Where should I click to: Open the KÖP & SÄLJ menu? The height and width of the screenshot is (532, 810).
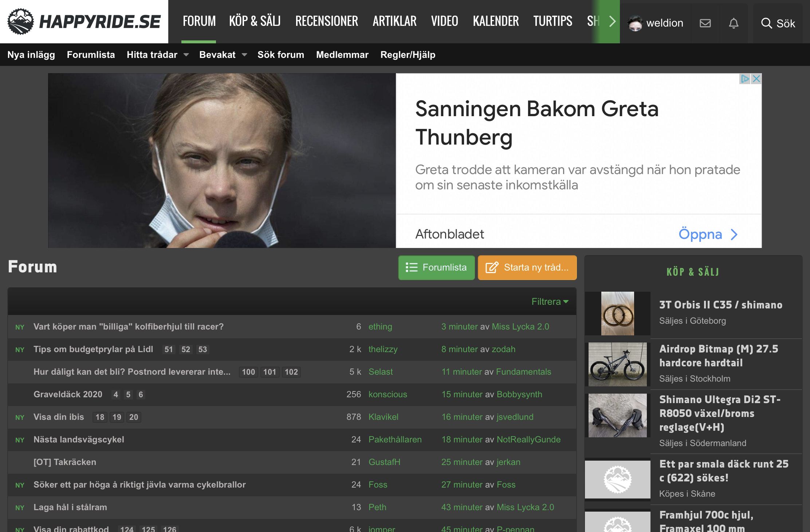pyautogui.click(x=255, y=21)
